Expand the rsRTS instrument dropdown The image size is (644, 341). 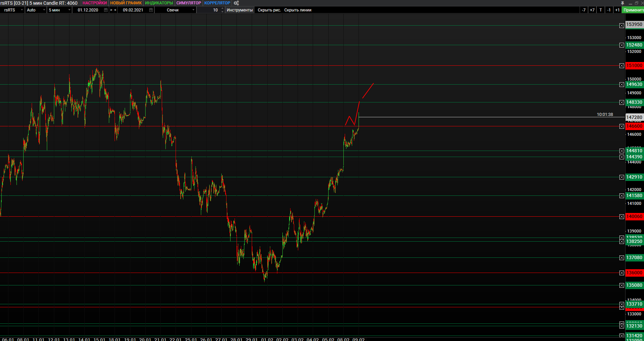(13, 10)
